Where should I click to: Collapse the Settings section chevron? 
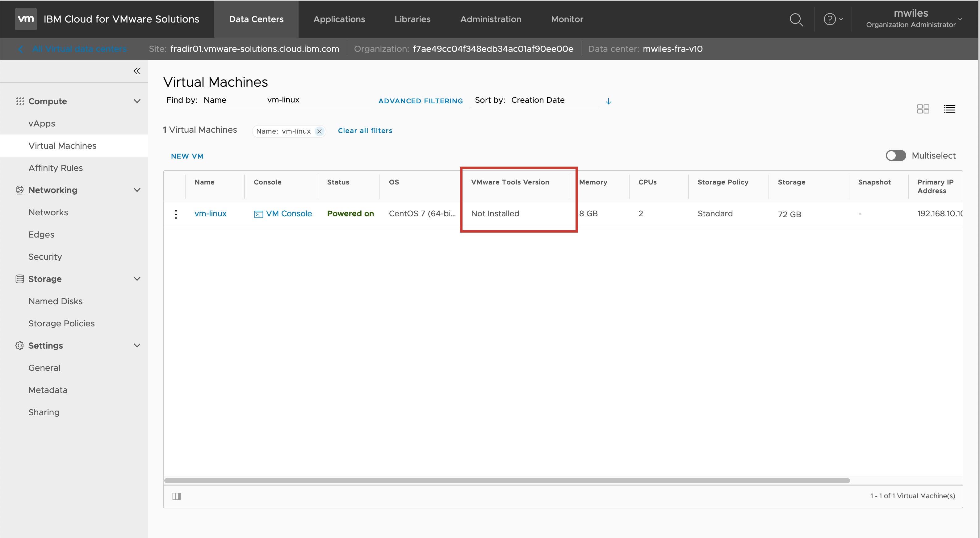(x=137, y=346)
